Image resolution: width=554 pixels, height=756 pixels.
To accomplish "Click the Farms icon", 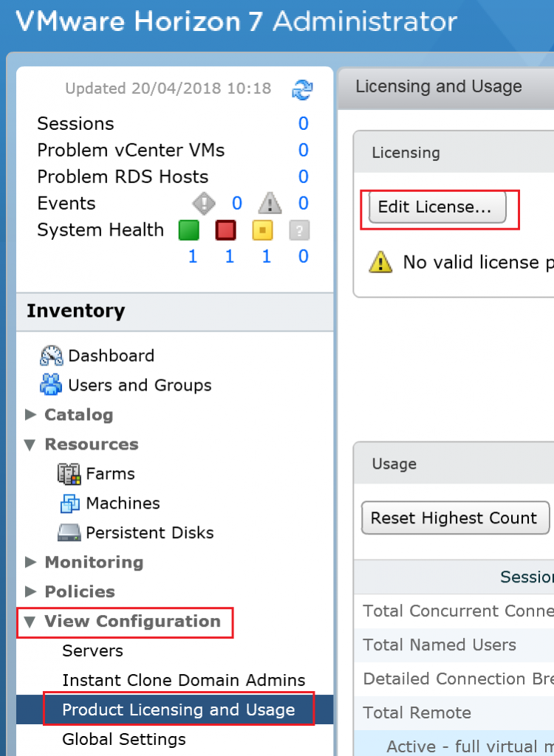I will pyautogui.click(x=69, y=473).
